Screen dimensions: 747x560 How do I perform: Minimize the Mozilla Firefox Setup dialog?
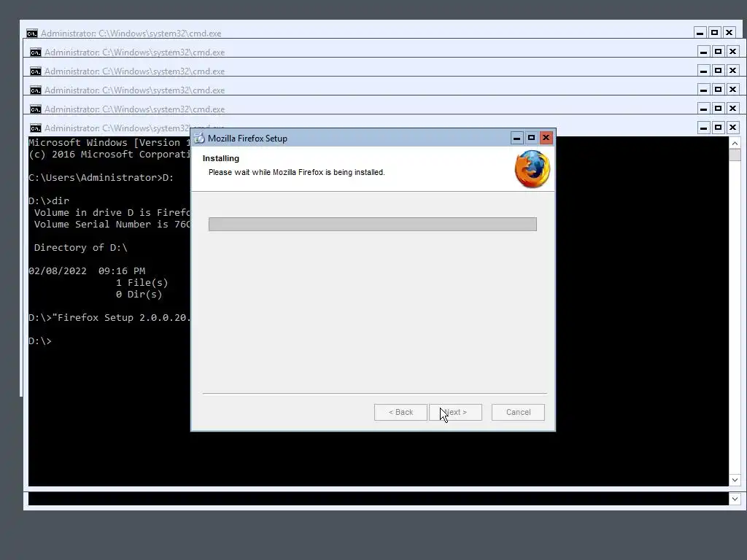point(517,138)
